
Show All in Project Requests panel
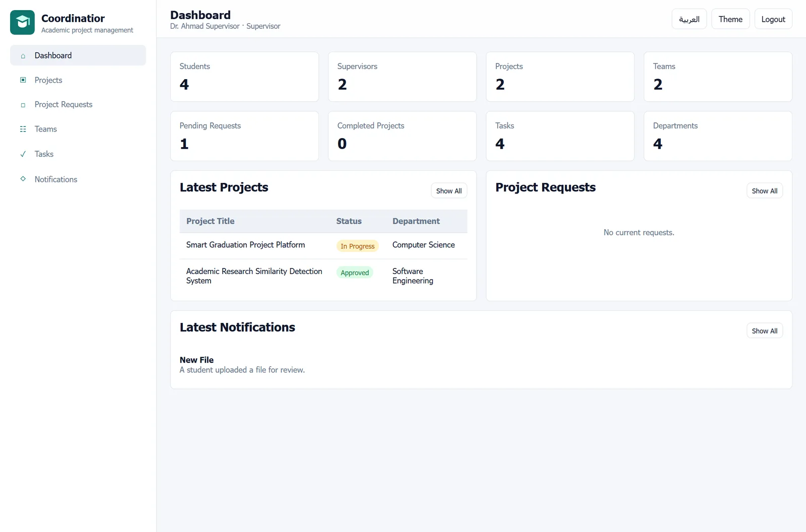coord(764,191)
